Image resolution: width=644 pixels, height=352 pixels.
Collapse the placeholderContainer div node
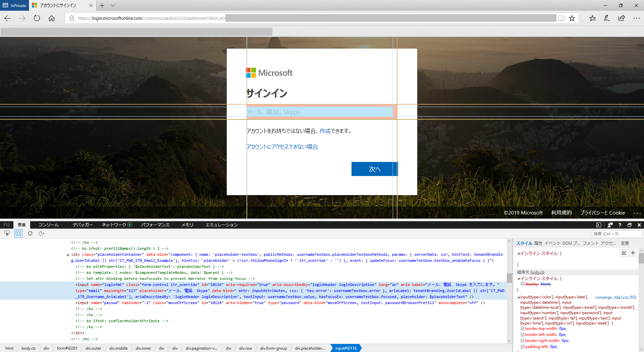[68, 255]
